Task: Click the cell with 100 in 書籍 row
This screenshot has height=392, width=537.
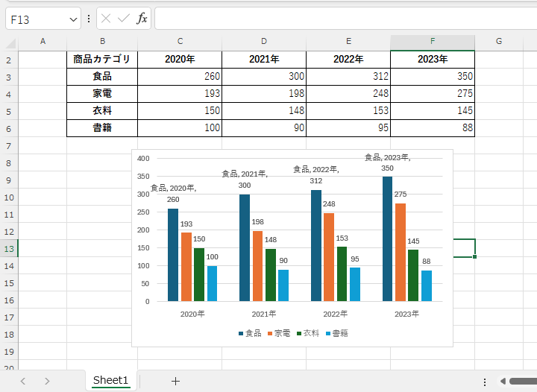Action: pyautogui.click(x=180, y=128)
